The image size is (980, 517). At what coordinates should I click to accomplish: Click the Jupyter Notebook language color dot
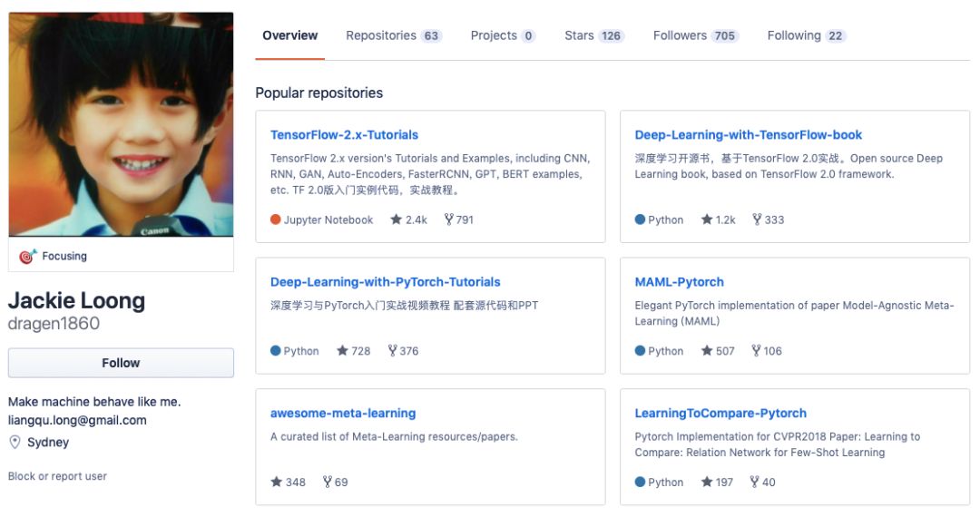point(276,219)
